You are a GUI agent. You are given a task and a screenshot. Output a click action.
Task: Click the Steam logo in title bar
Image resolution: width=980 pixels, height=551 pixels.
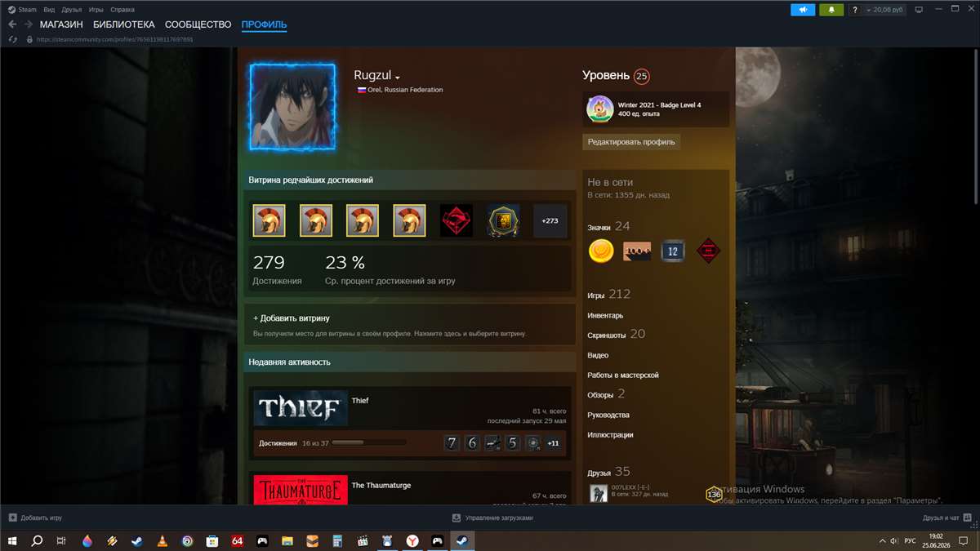[x=11, y=10]
